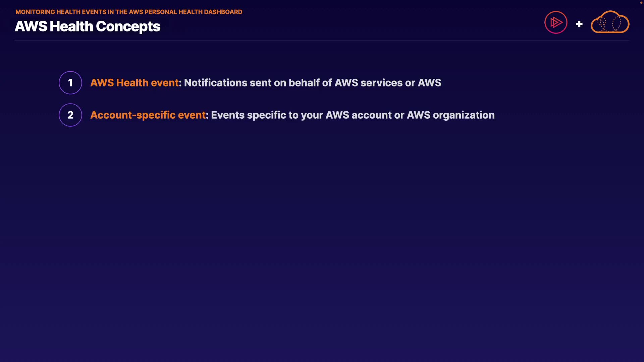Click the orange "AWS Health event" term
This screenshot has height=362, width=644.
pos(135,83)
